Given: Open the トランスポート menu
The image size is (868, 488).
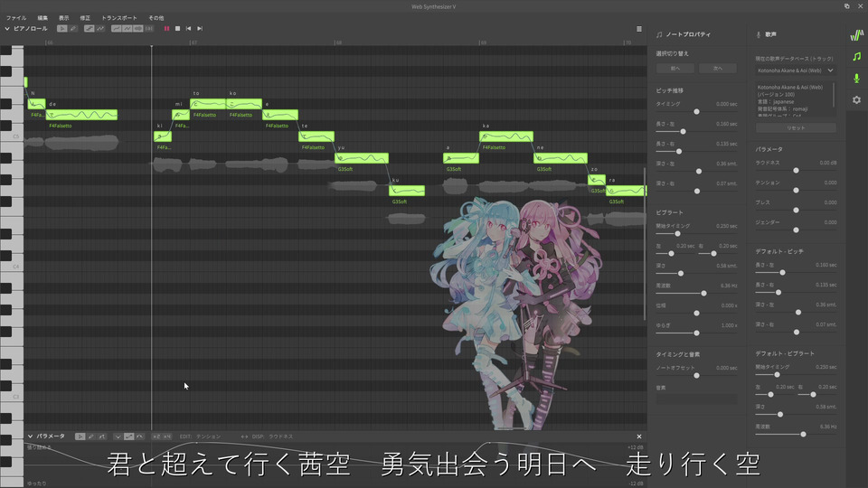Looking at the screenshot, I should [119, 18].
